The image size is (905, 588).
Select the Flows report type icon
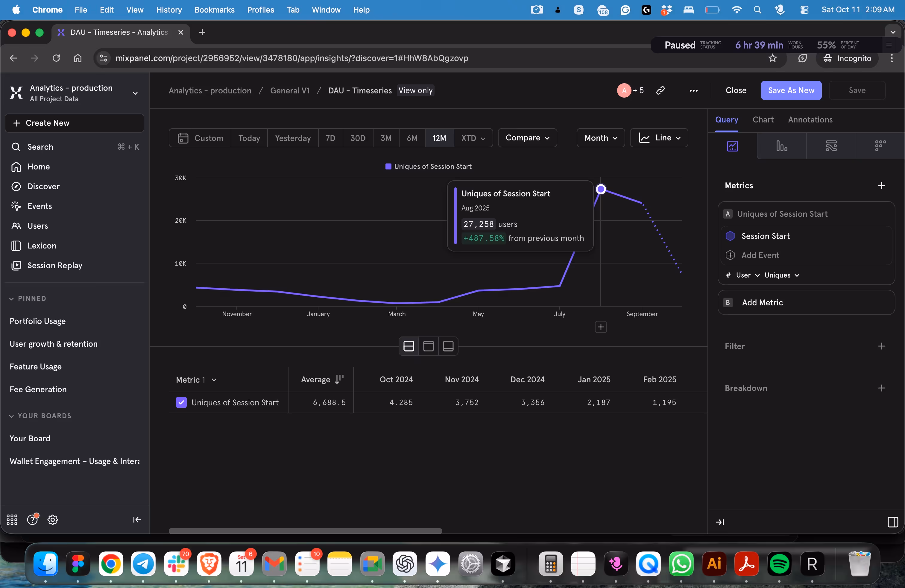click(x=831, y=146)
